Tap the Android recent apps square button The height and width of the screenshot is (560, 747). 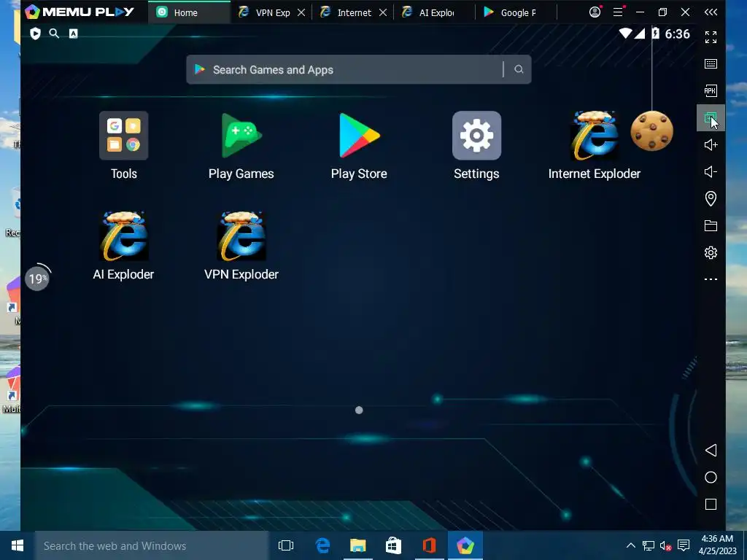(x=711, y=505)
